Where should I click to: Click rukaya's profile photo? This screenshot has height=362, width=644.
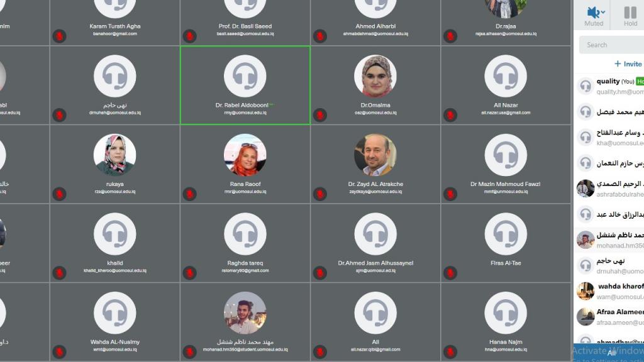(x=115, y=155)
